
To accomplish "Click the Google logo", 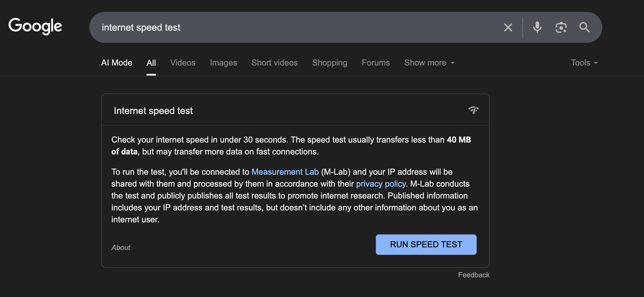I will click(x=35, y=26).
